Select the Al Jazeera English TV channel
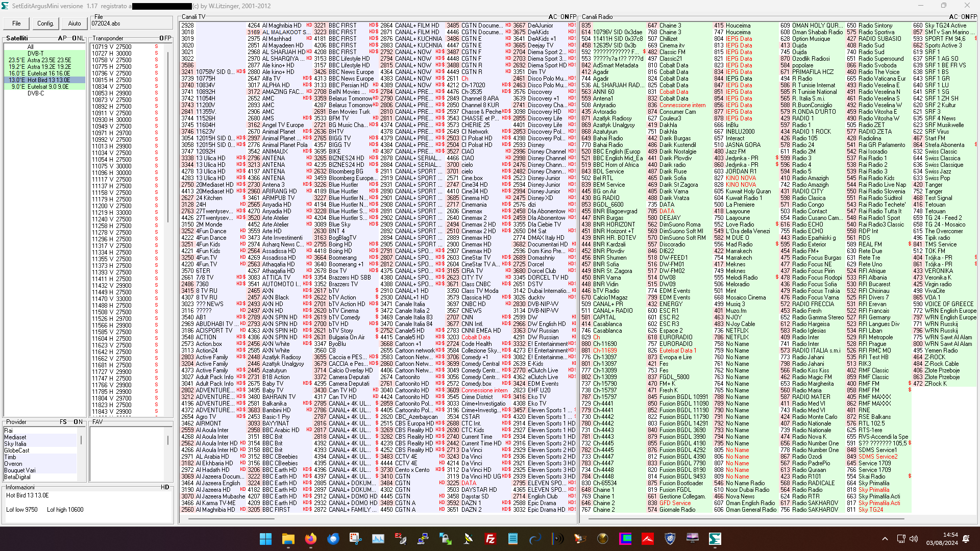Image resolution: width=980 pixels, height=551 pixels. [212, 483]
